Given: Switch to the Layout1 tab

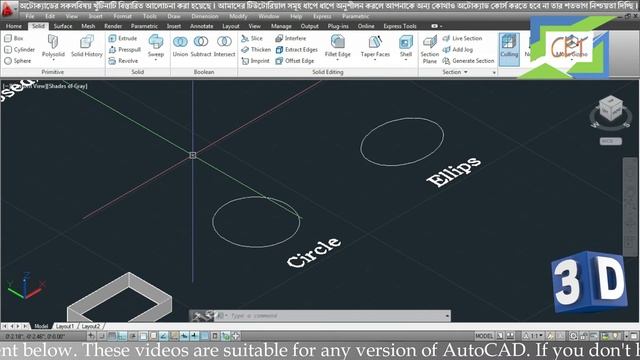Looking at the screenshot, I should (x=64, y=326).
